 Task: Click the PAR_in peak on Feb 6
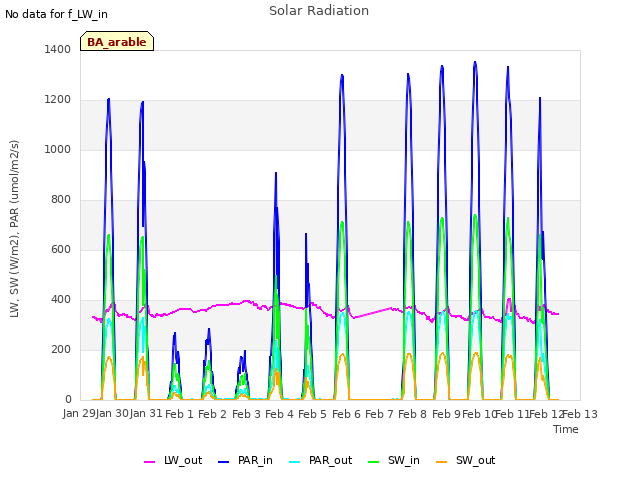(x=342, y=75)
